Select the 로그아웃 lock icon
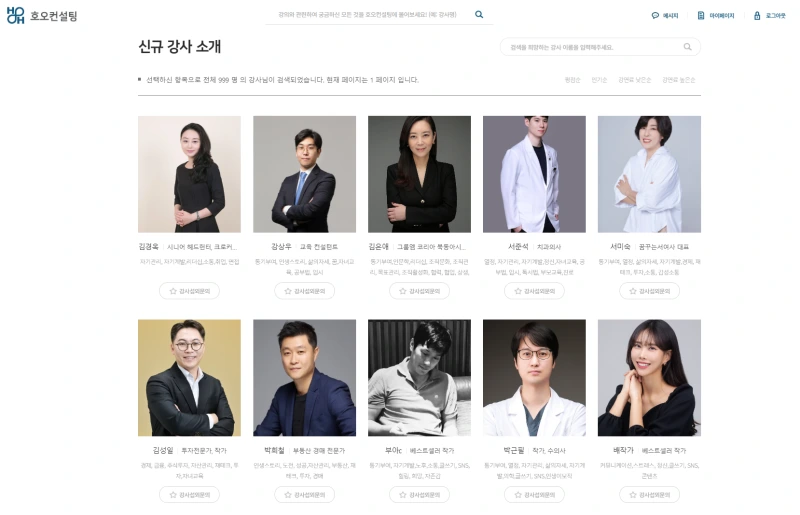This screenshot has width=800, height=515. [757, 16]
